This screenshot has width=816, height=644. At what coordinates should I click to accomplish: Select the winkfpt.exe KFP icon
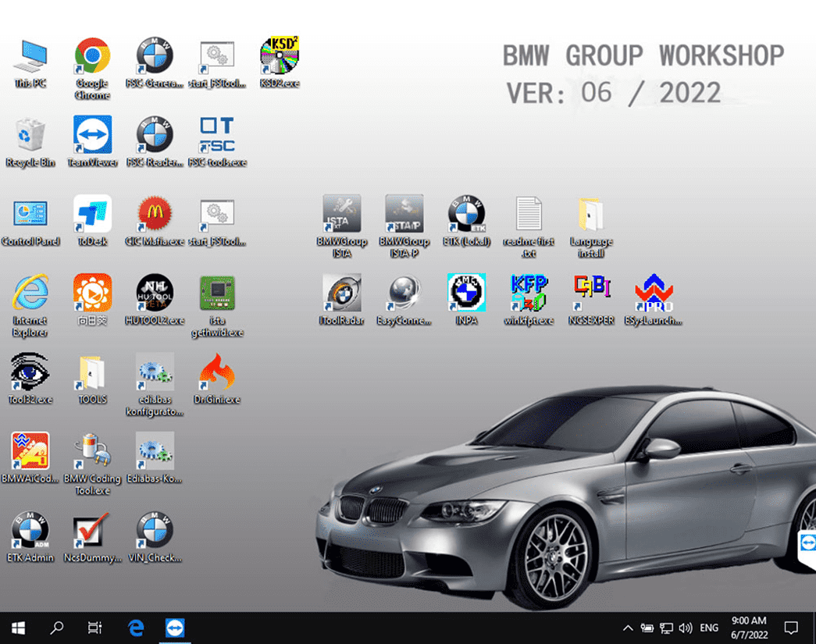[529, 301]
